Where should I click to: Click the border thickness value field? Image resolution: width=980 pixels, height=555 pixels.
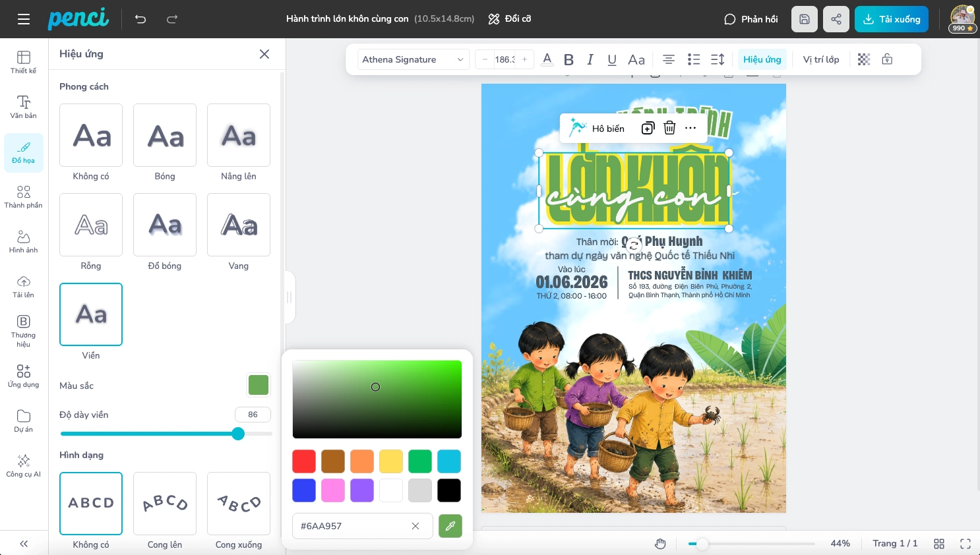253,415
